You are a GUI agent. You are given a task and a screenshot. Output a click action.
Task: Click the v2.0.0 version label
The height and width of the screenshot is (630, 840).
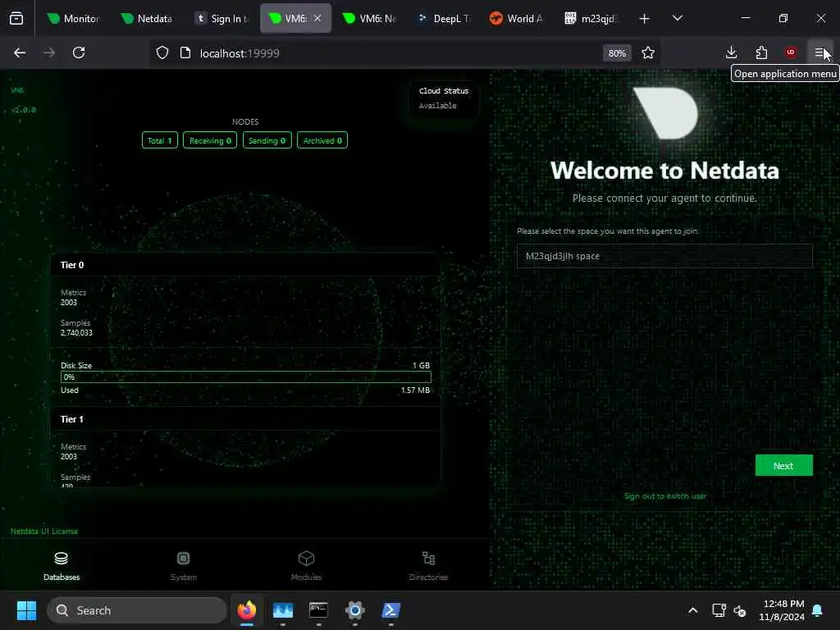coord(24,109)
